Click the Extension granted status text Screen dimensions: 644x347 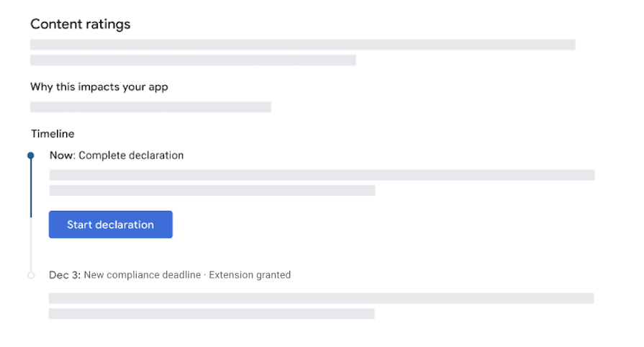250,274
